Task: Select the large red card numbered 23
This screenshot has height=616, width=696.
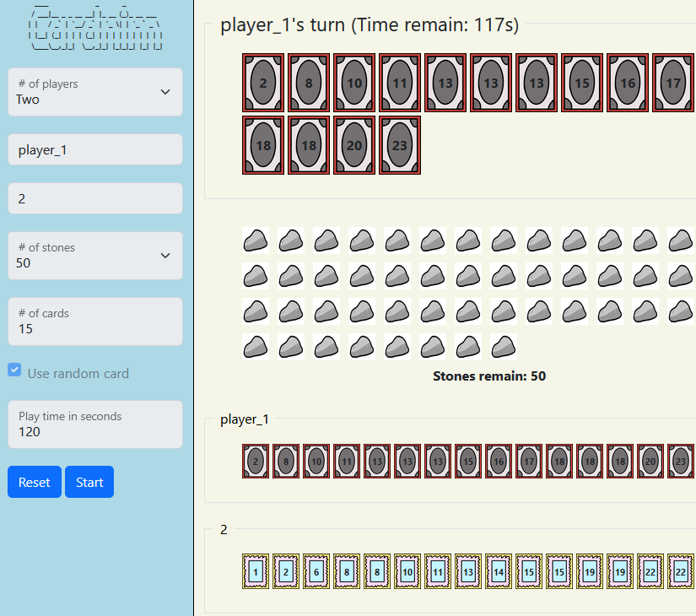Action: point(400,145)
